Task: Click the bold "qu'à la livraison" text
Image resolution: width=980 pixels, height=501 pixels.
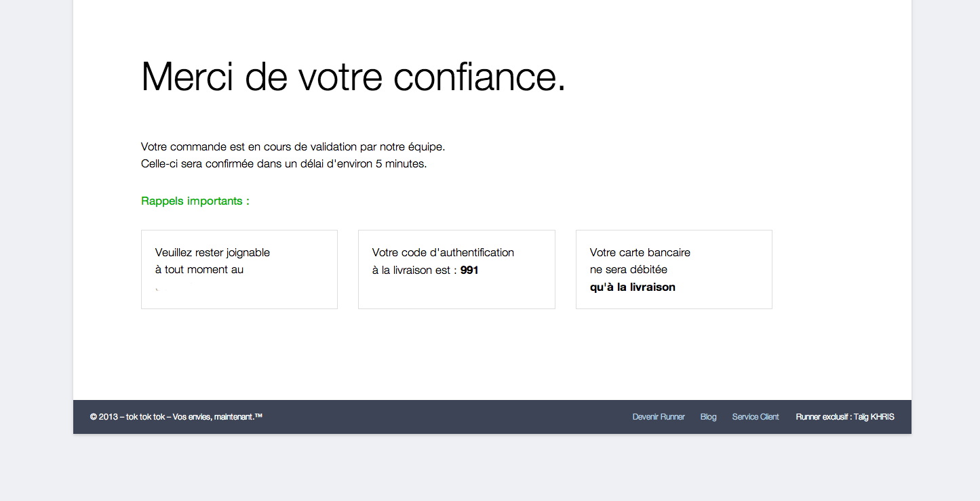Action: pyautogui.click(x=632, y=287)
